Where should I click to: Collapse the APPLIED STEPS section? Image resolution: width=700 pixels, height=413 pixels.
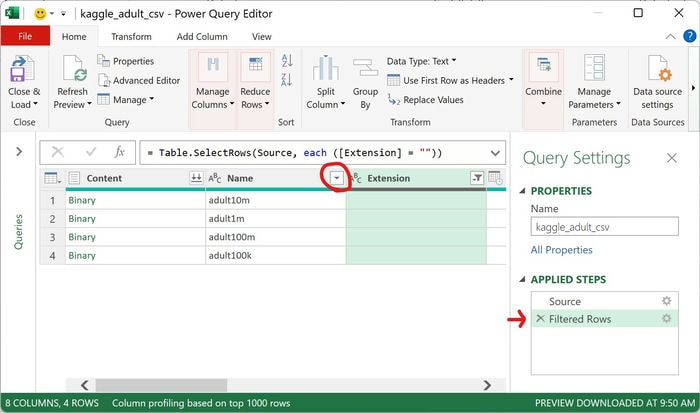click(522, 280)
